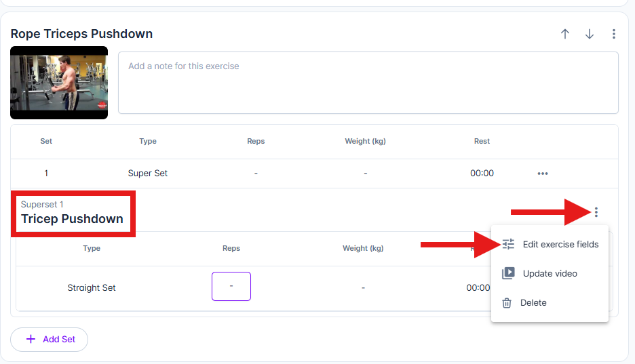Open the Straight Set type selector
Viewport: 635px width, 364px height.
[x=92, y=287]
